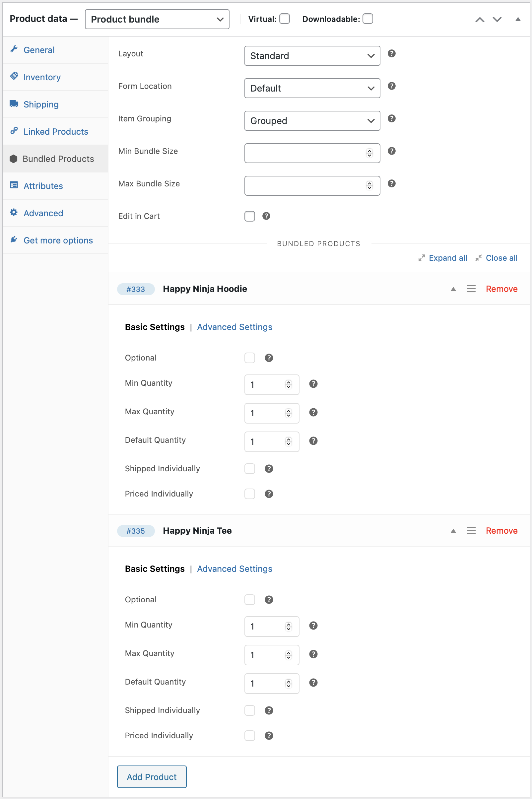
Task: Change the Layout dropdown from Standard
Action: point(312,56)
